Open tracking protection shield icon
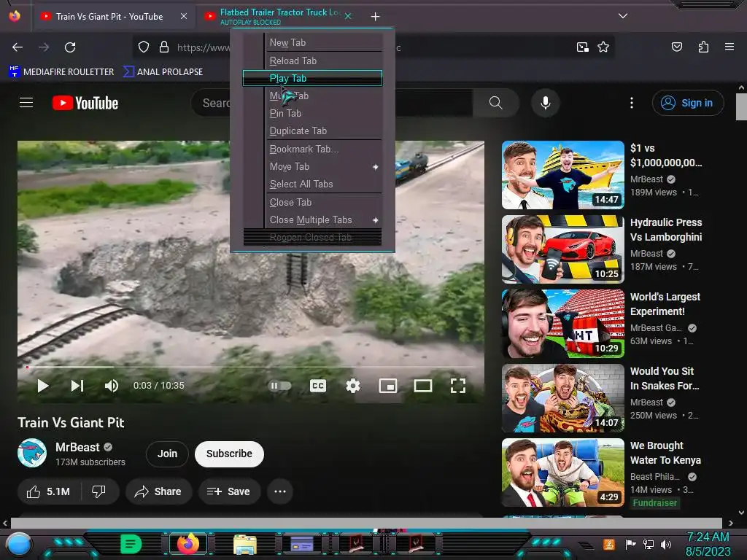 point(144,47)
